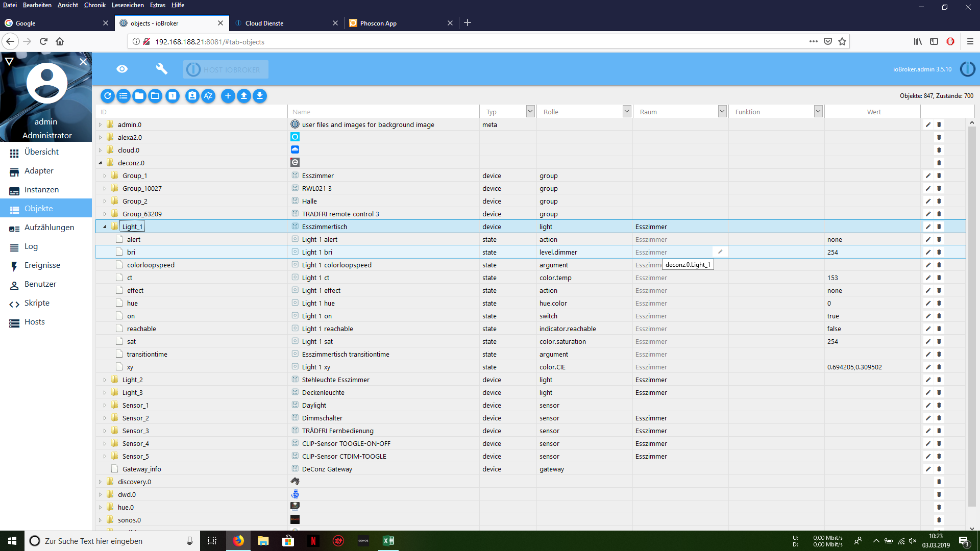Delete the alexa2.0 instance objects
This screenshot has height=551, width=980.
[x=939, y=137]
